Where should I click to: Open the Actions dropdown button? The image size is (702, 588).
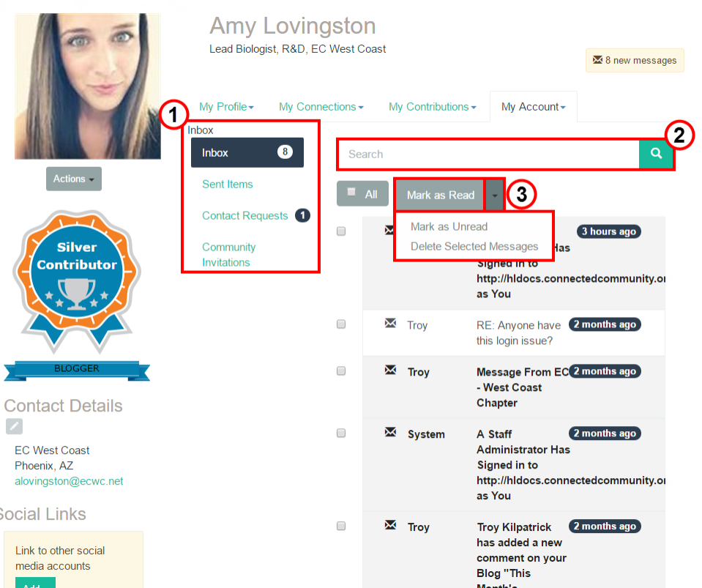tap(74, 179)
